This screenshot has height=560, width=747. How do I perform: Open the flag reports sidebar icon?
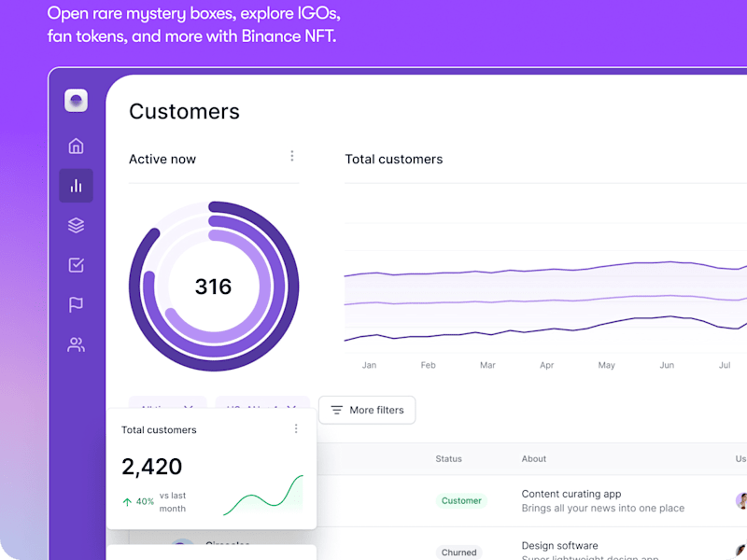tap(76, 305)
